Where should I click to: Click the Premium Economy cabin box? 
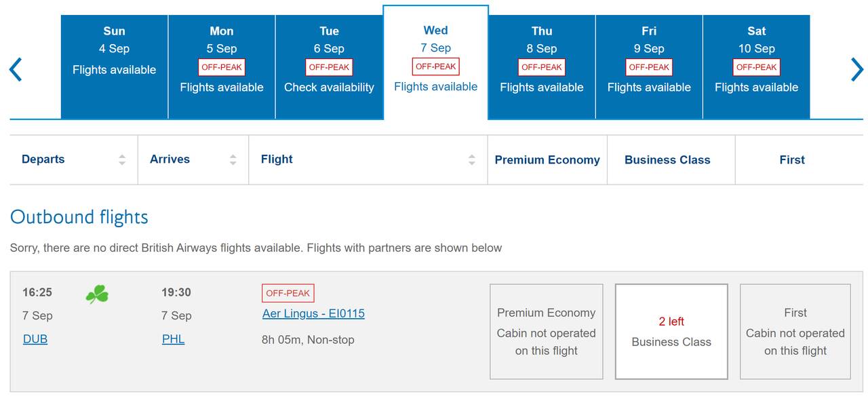coord(546,332)
